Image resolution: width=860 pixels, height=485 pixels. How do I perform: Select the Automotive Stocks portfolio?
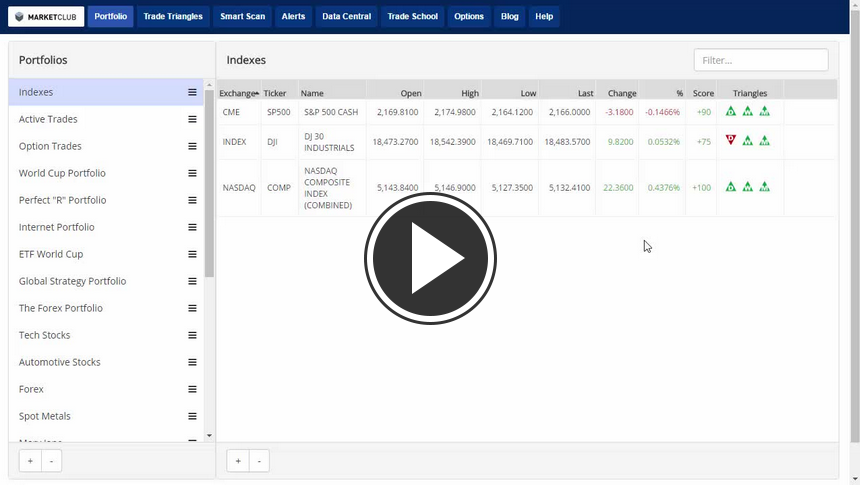106,362
